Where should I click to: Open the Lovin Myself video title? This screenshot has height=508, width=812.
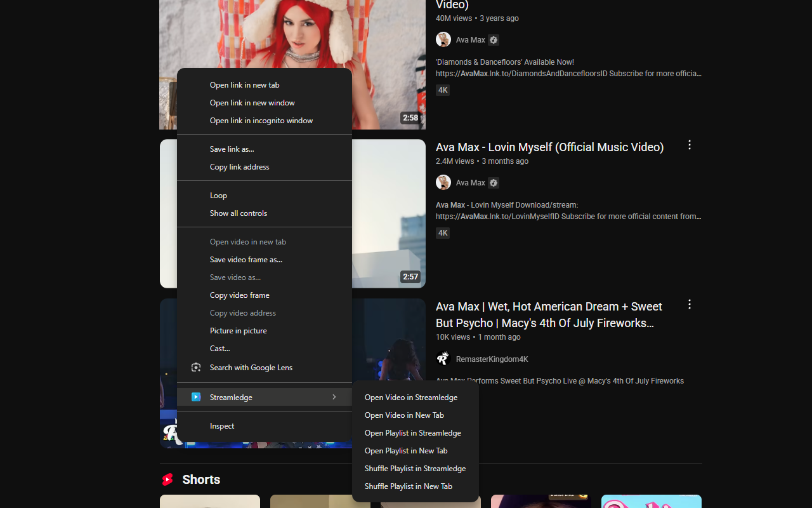tap(549, 147)
